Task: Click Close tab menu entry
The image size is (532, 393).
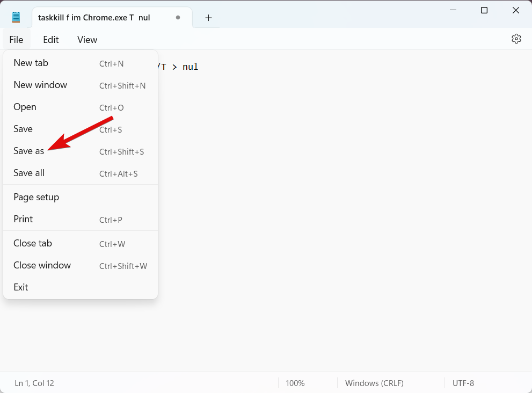Action: 33,244
